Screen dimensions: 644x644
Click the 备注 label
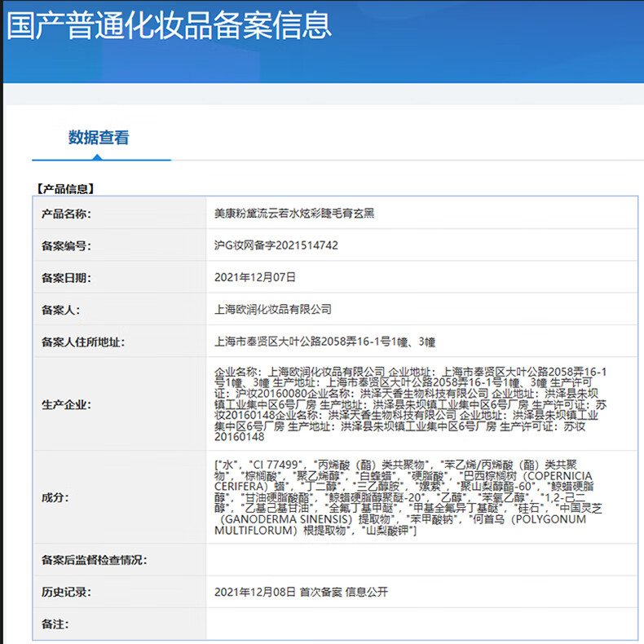point(55,624)
